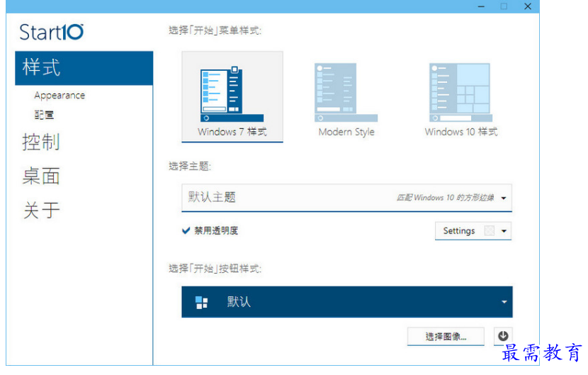Open the 关于 section

coord(41,209)
